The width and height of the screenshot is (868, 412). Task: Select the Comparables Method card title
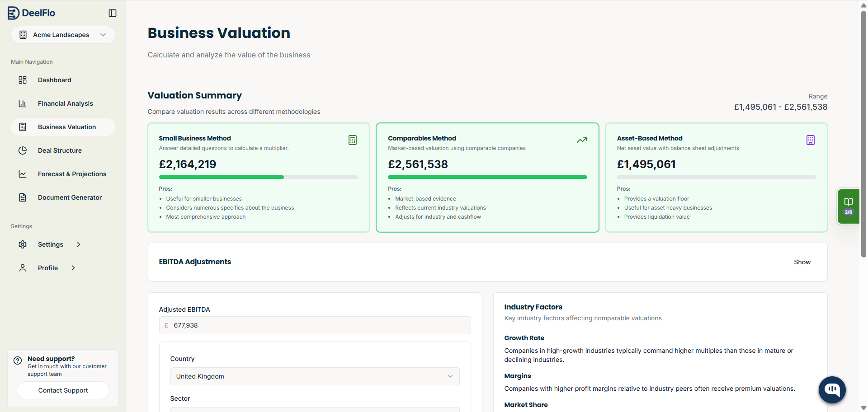click(x=422, y=138)
